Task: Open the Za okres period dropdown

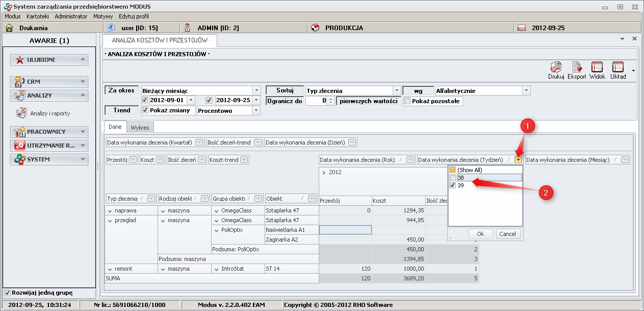Action: click(256, 90)
